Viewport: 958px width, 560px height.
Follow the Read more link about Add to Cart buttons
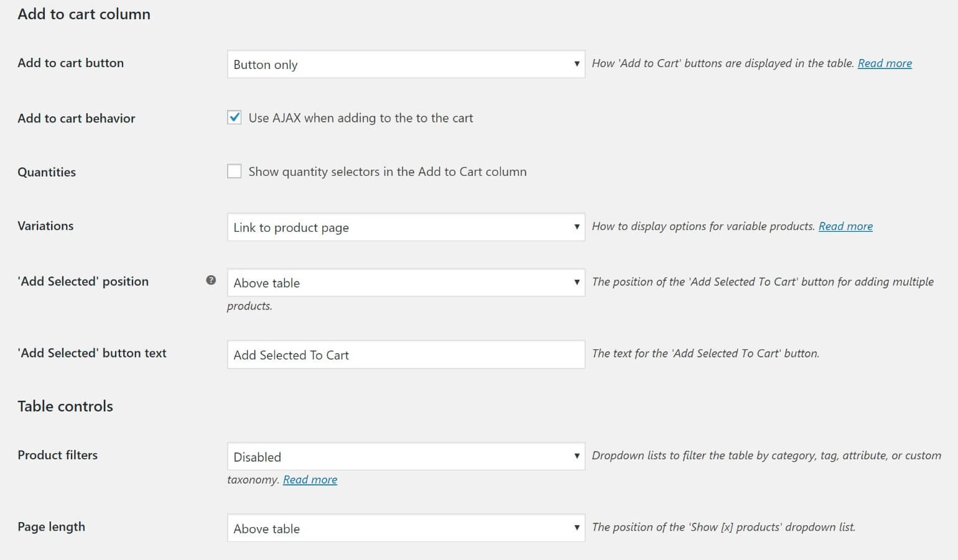884,63
